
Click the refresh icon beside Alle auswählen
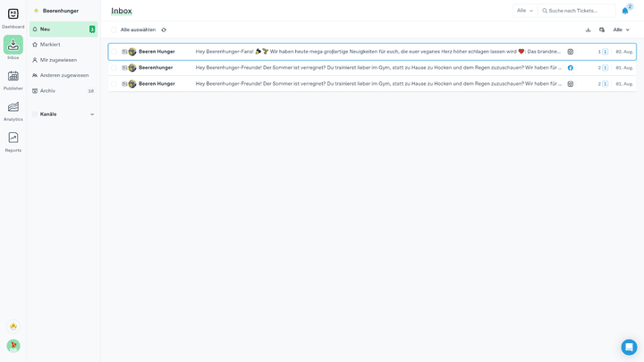click(164, 30)
